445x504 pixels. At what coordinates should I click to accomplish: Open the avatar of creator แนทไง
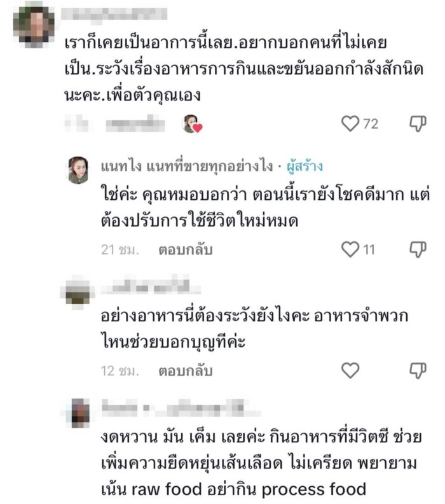click(78, 170)
